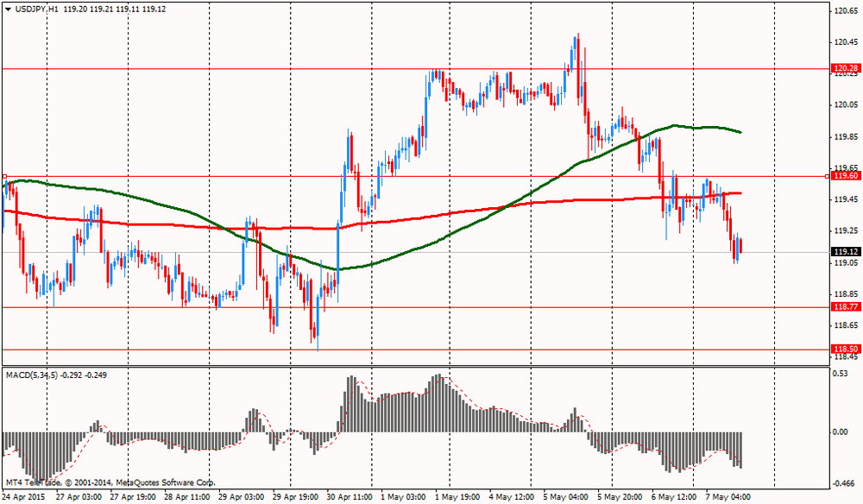863x504 pixels.
Task: Click the square handle on 119.60 line
Action: 4,176
